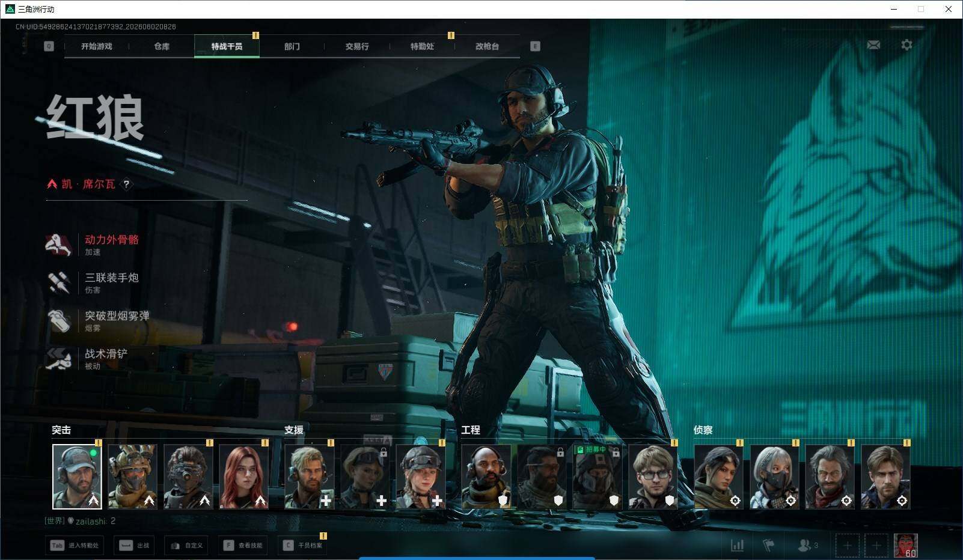Click the first empty squad plus slot
This screenshot has height=560, width=963.
[x=847, y=546]
